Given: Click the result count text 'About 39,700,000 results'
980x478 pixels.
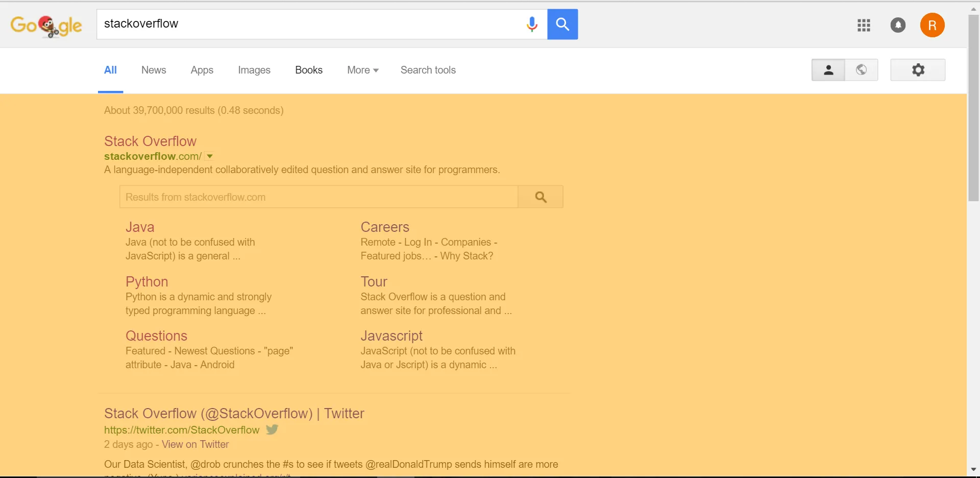Looking at the screenshot, I should click(160, 110).
